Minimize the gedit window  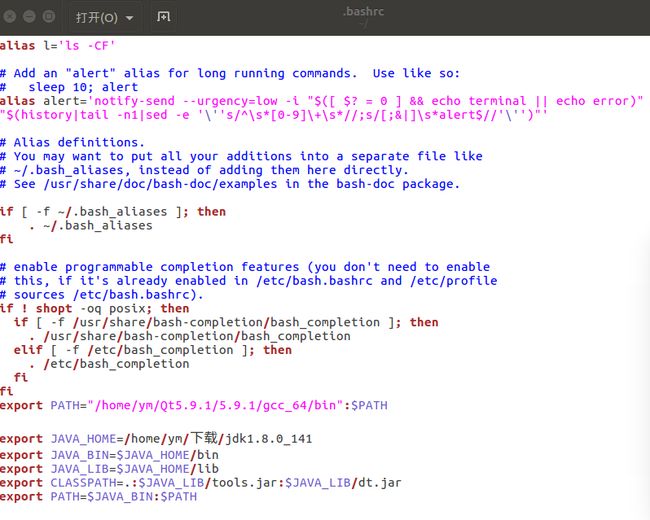pyautogui.click(x=29, y=17)
